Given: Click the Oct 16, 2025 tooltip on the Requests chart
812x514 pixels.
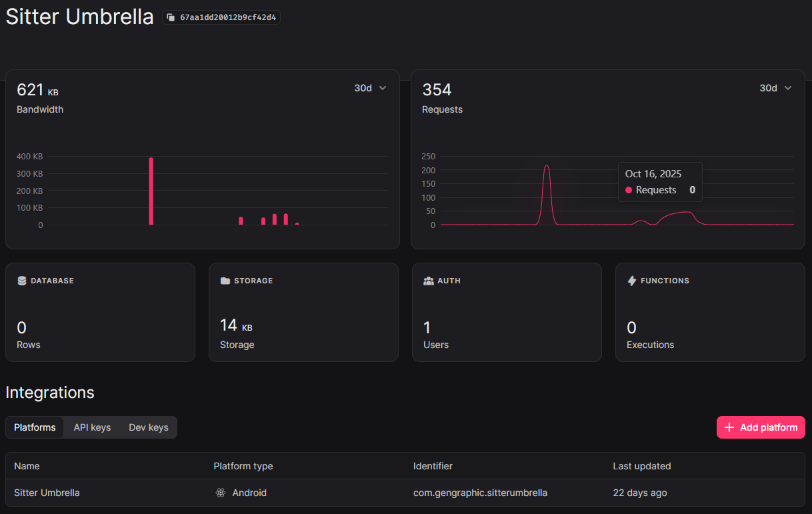Looking at the screenshot, I should (x=660, y=181).
